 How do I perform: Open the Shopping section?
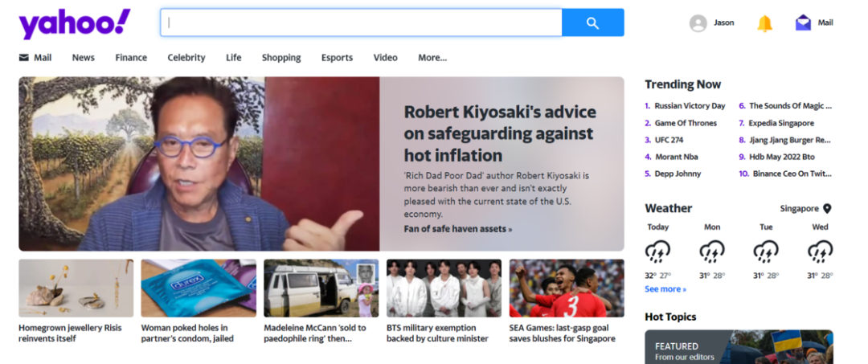[281, 58]
